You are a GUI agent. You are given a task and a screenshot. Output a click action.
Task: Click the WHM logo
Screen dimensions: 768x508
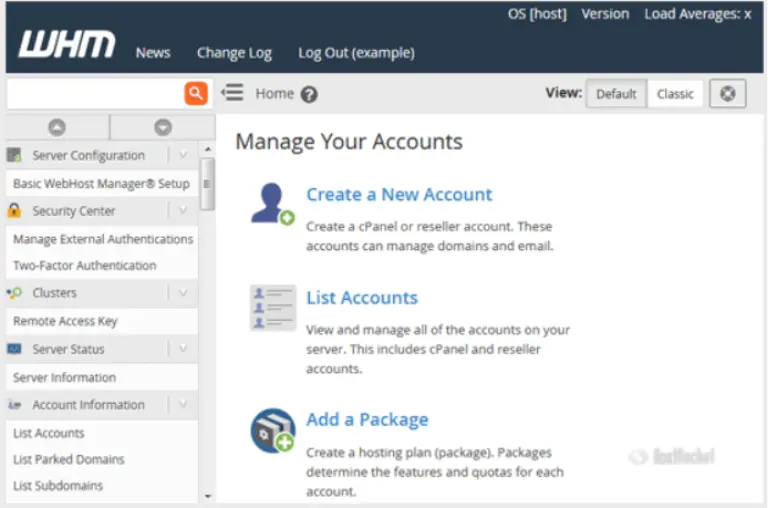click(67, 45)
